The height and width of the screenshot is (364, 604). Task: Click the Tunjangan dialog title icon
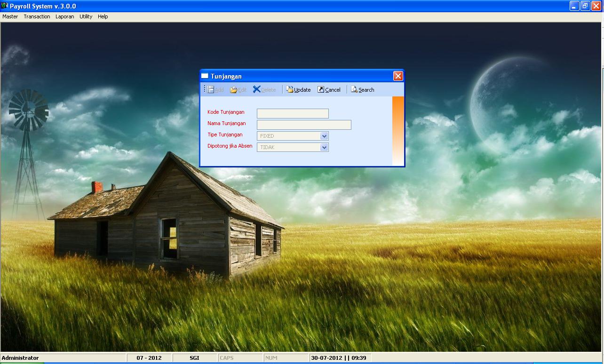click(x=205, y=76)
